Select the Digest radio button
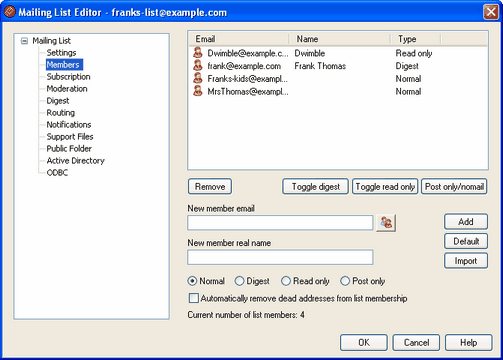 click(x=239, y=281)
